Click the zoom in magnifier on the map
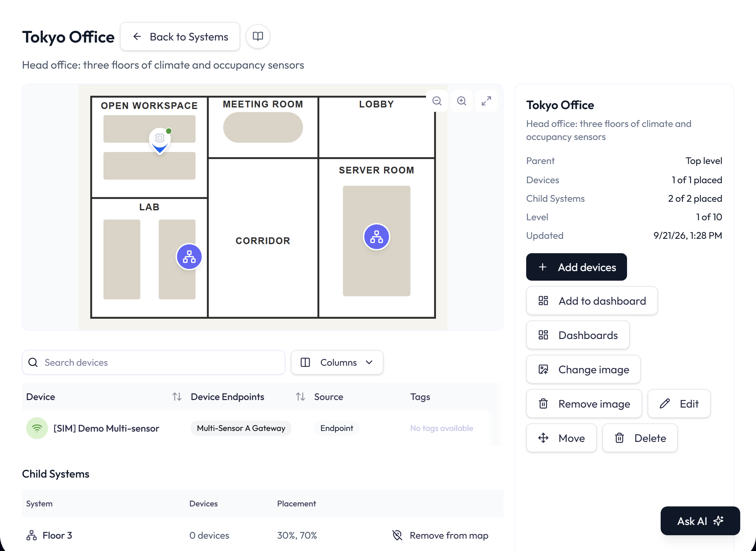 (x=462, y=101)
